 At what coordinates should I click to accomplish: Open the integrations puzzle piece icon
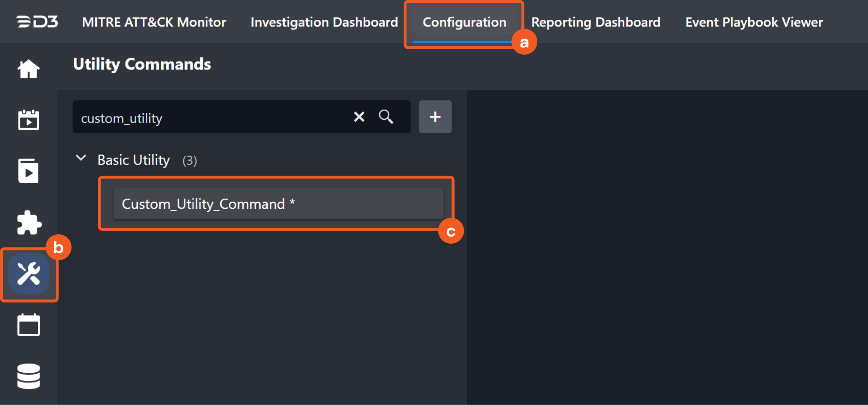point(29,222)
